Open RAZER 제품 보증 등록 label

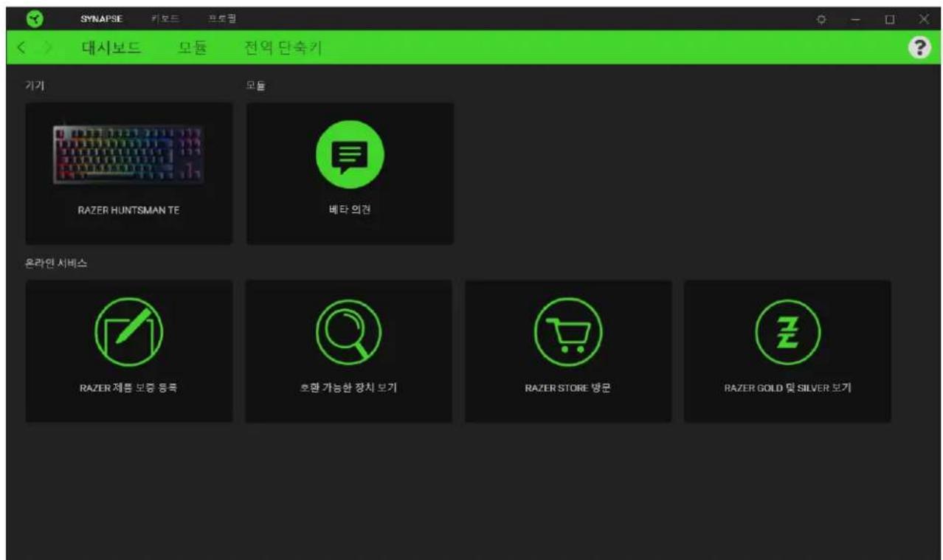coord(128,389)
